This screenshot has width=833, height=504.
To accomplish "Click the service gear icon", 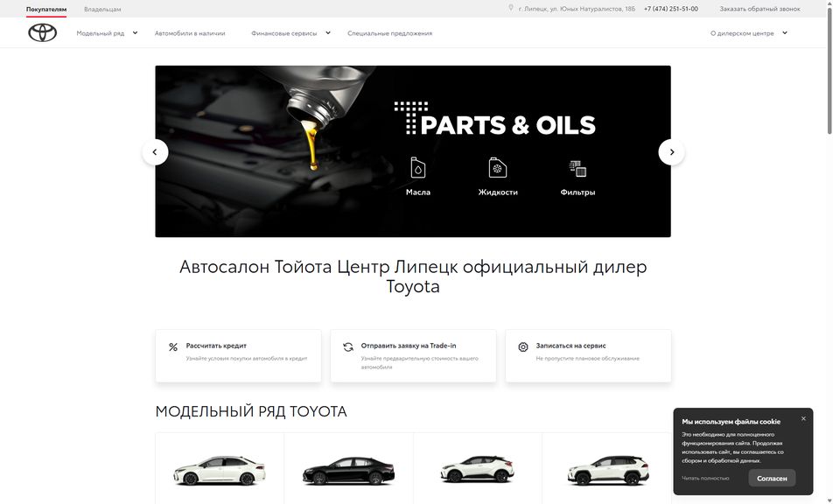I will pyautogui.click(x=523, y=346).
